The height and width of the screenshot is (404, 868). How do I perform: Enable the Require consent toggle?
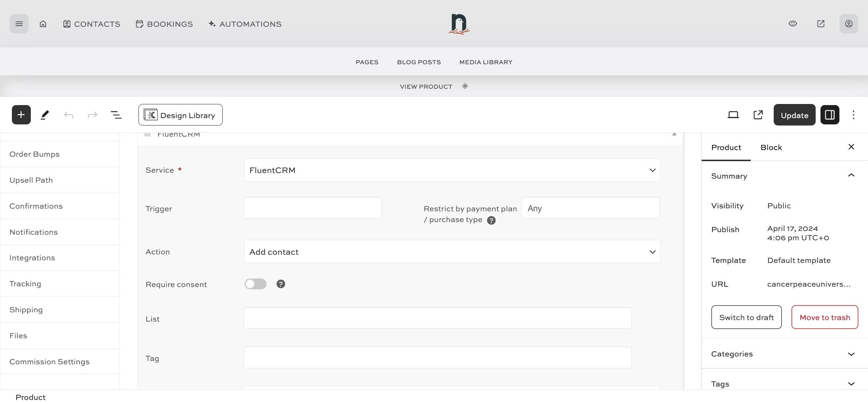255,284
